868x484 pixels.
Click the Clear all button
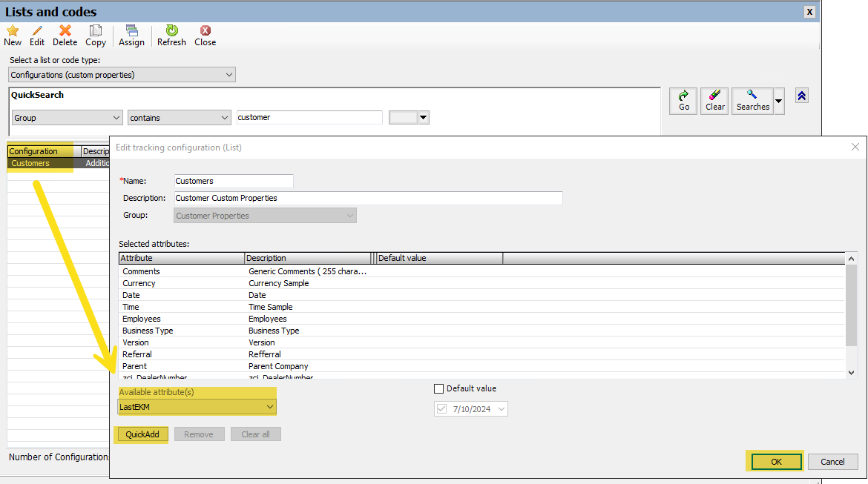click(x=256, y=434)
